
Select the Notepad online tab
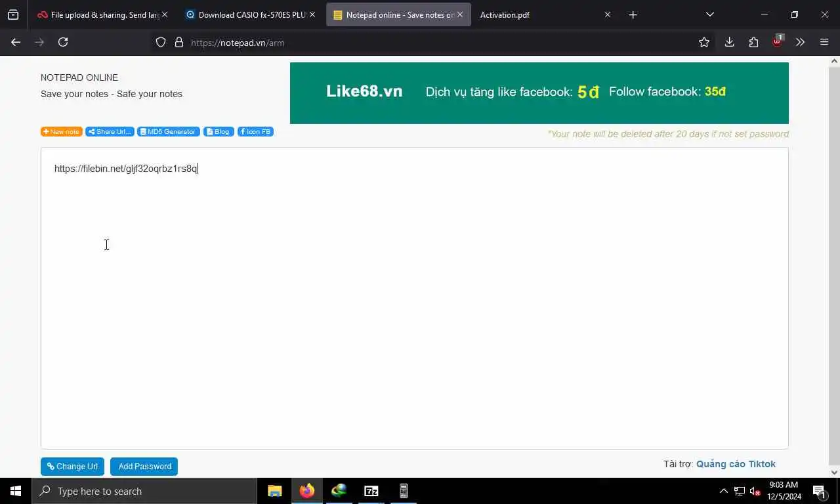pyautogui.click(x=398, y=14)
